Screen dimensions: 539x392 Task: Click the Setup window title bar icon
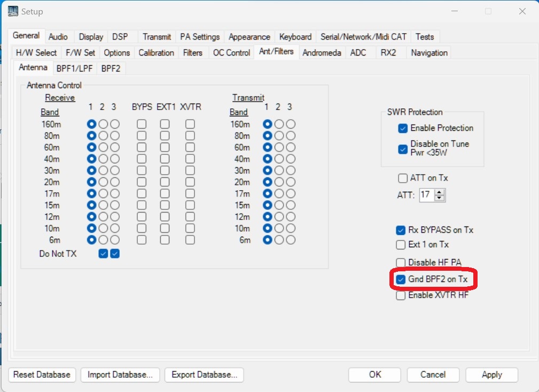point(11,11)
